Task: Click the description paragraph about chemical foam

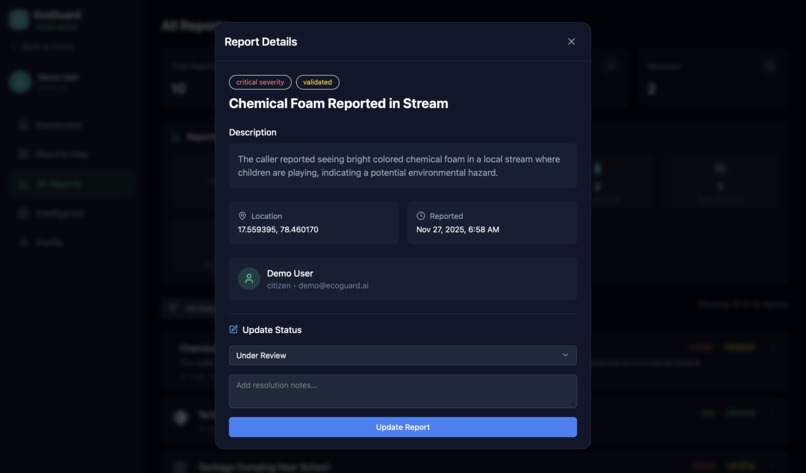Action: (x=399, y=166)
